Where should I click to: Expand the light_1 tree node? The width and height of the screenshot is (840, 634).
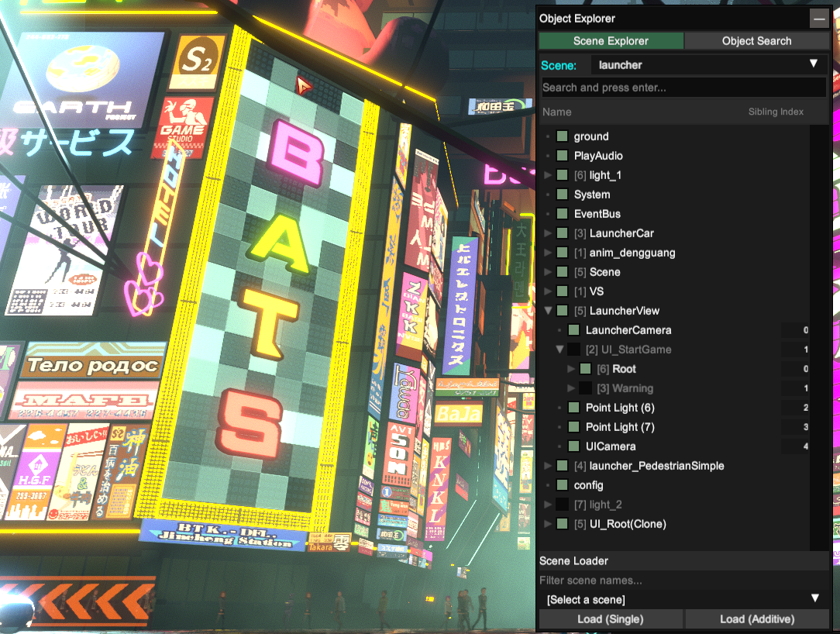pyautogui.click(x=548, y=174)
